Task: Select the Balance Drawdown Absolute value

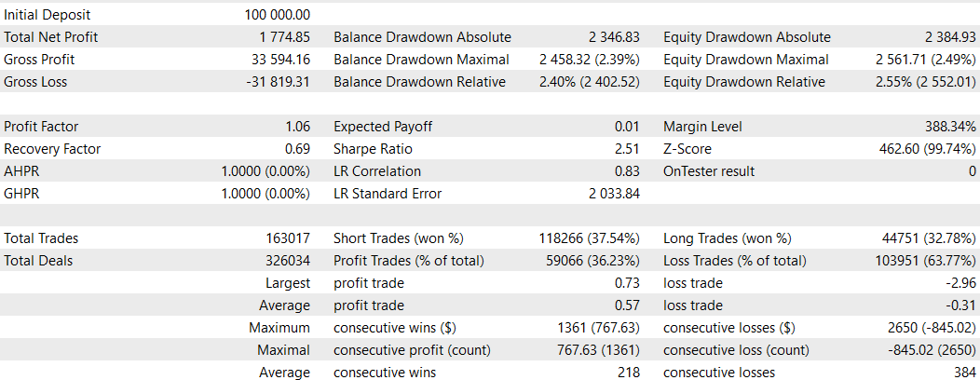Action: coord(614,37)
